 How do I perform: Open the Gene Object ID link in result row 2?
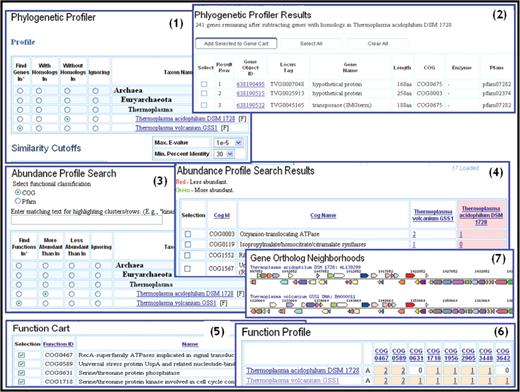(250, 93)
